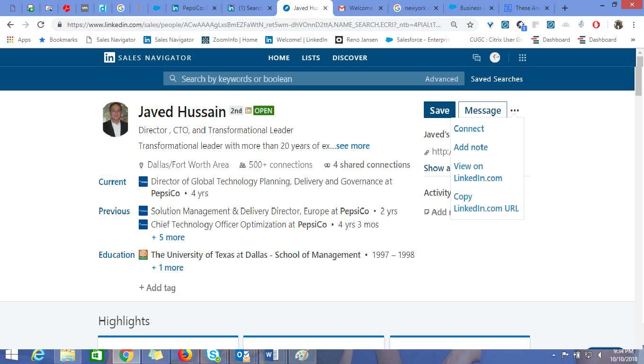The image size is (644, 364).
Task: Click the bookmark star in address bar
Action: 470,25
